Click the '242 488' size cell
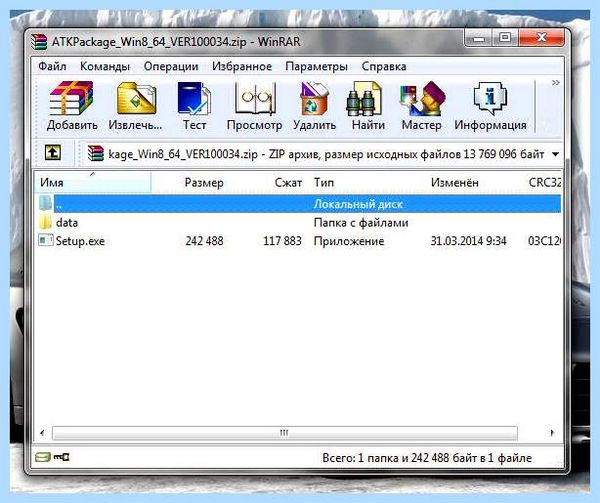Image resolution: width=600 pixels, height=503 pixels. (x=204, y=241)
